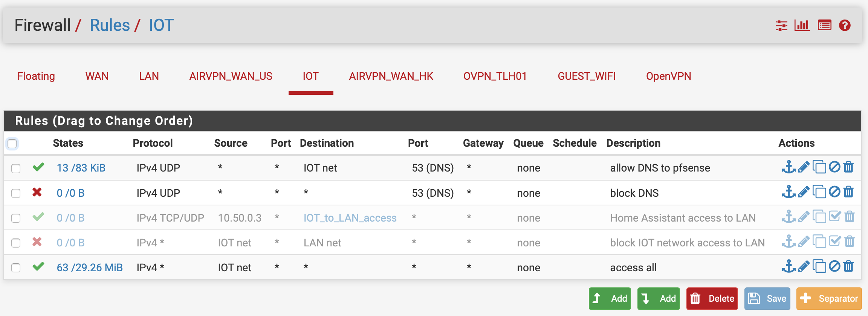Open the help question mark icon
The width and height of the screenshot is (868, 316).
(x=845, y=25)
